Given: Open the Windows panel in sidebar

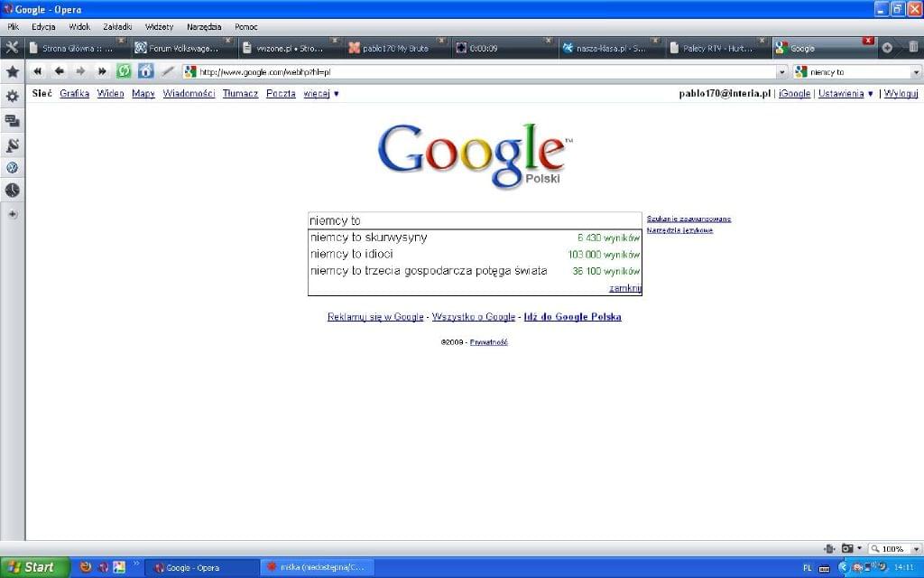Looking at the screenshot, I should 12,121.
